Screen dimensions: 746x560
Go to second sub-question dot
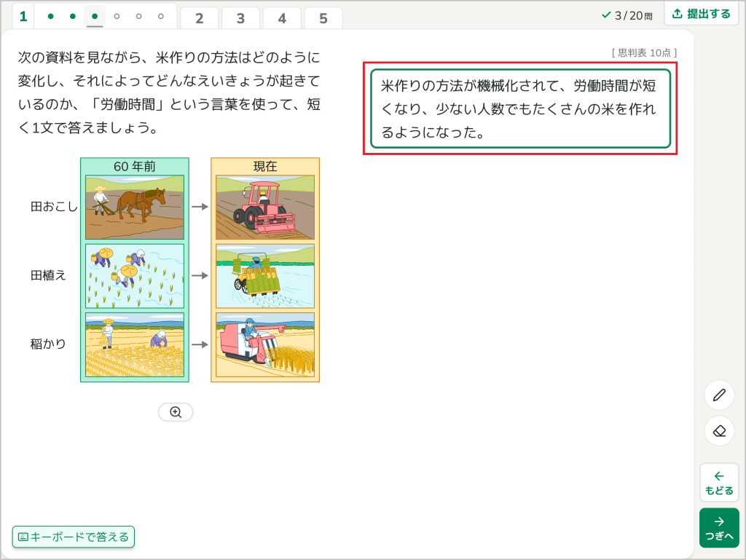point(73,16)
